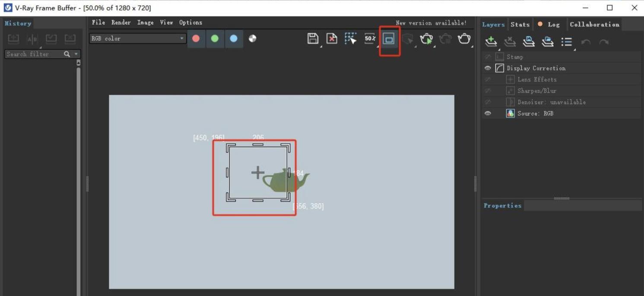644x296 pixels.
Task: Click the Create layer icon
Action: (x=491, y=41)
